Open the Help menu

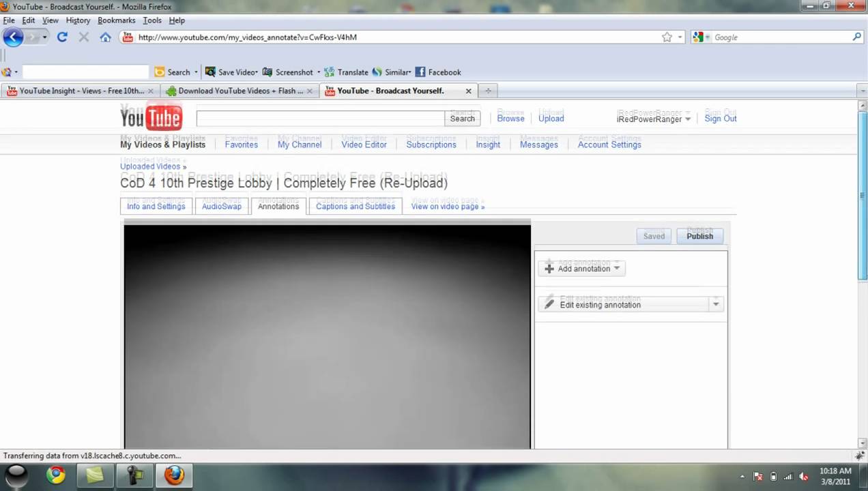coord(177,20)
